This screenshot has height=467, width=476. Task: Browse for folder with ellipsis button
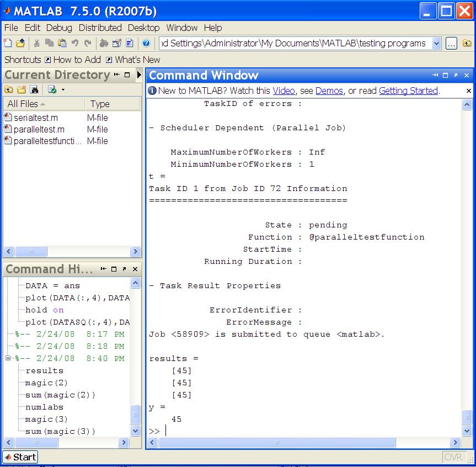tap(451, 44)
